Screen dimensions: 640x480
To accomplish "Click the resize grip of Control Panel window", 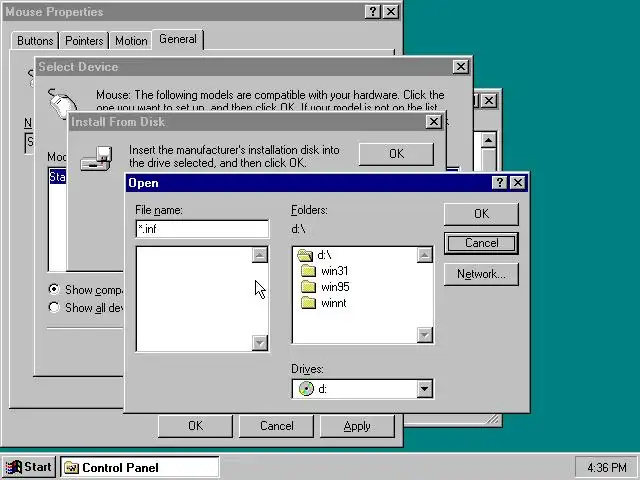I will (x=493, y=419).
